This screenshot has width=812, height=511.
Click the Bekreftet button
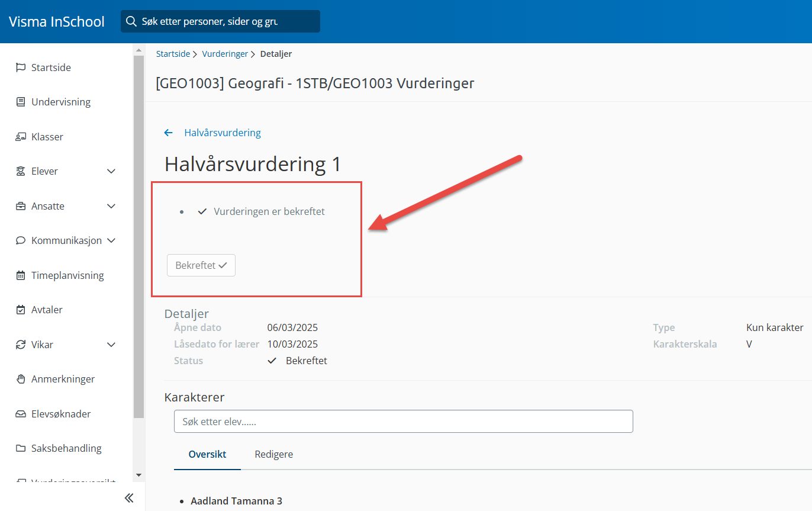(x=201, y=265)
